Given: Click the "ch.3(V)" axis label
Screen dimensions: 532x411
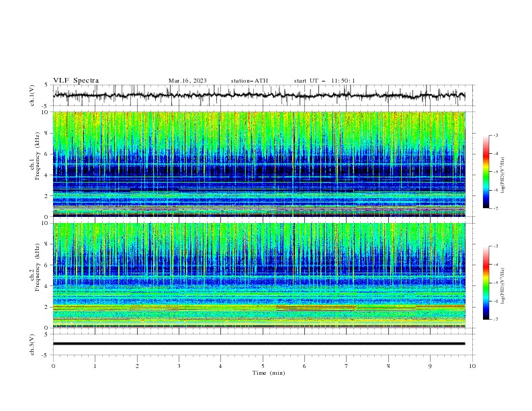Looking at the screenshot, I should click(32, 345).
